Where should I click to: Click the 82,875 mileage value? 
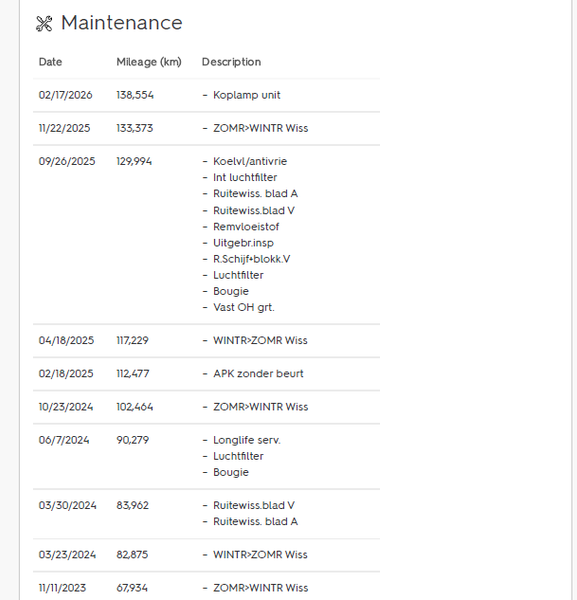click(132, 555)
